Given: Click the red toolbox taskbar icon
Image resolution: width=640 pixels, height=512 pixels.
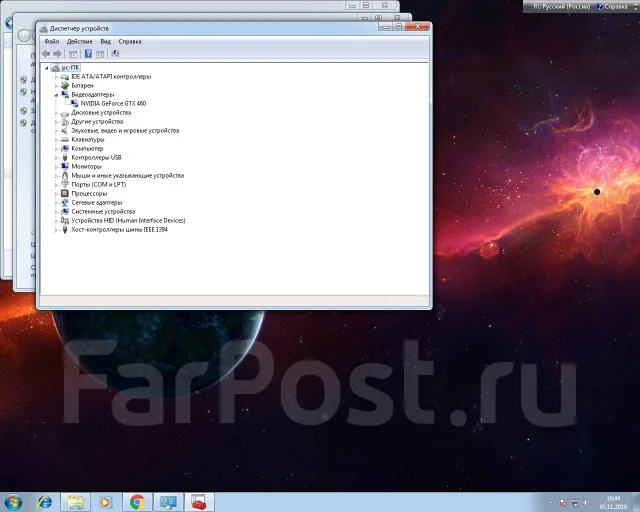Looking at the screenshot, I should [x=199, y=502].
